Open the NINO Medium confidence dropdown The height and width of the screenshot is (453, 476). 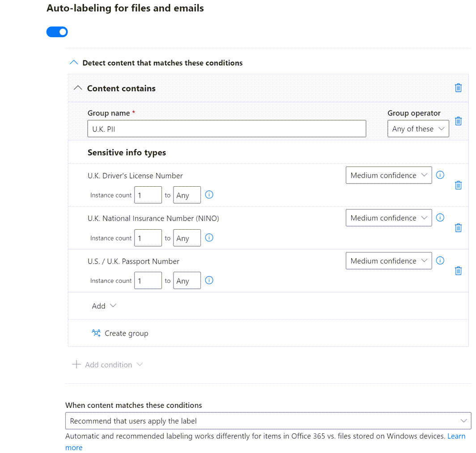click(x=388, y=218)
